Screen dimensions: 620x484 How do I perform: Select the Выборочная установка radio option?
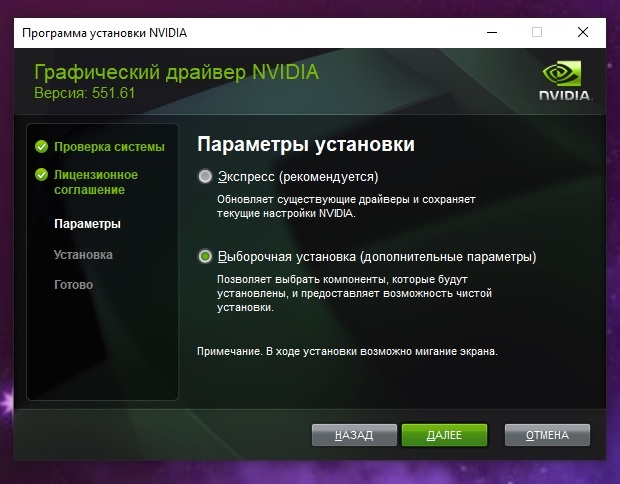click(x=205, y=257)
